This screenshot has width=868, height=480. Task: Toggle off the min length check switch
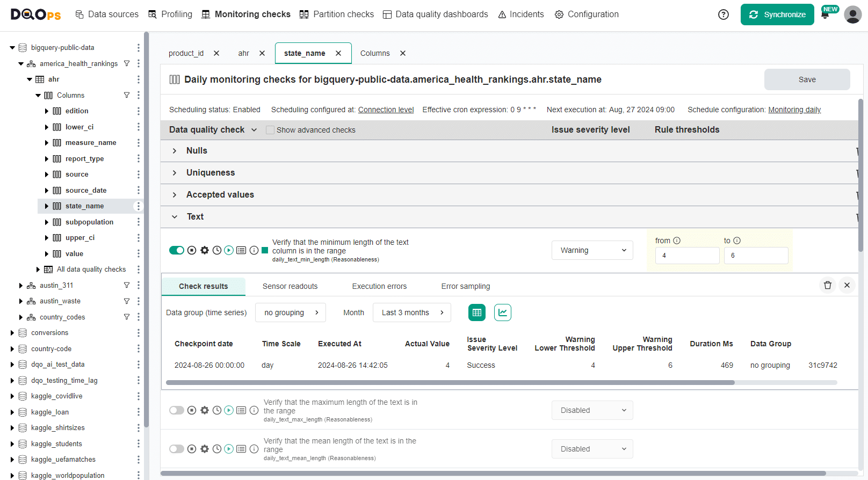[x=177, y=250]
